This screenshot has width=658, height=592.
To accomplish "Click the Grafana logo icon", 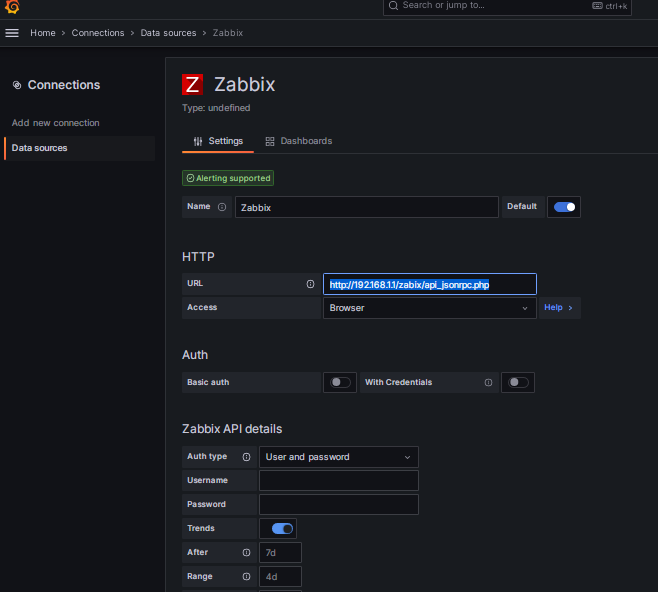I will (12, 6).
